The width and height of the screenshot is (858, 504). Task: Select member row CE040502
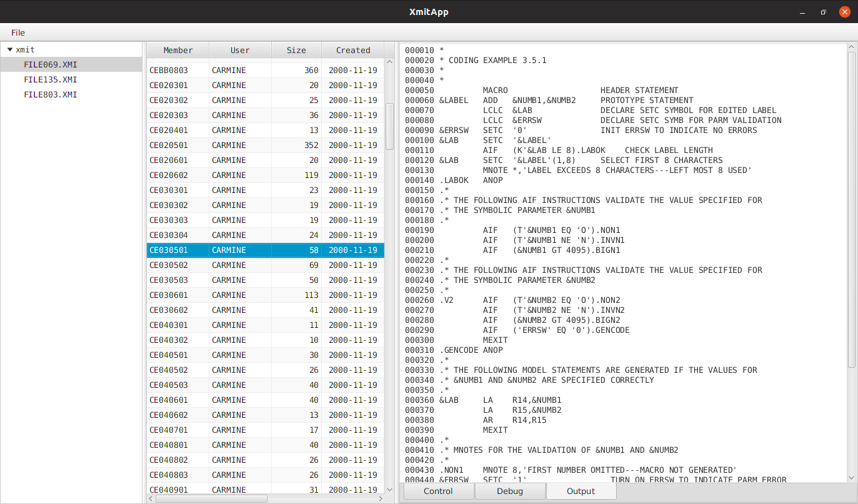click(x=266, y=370)
